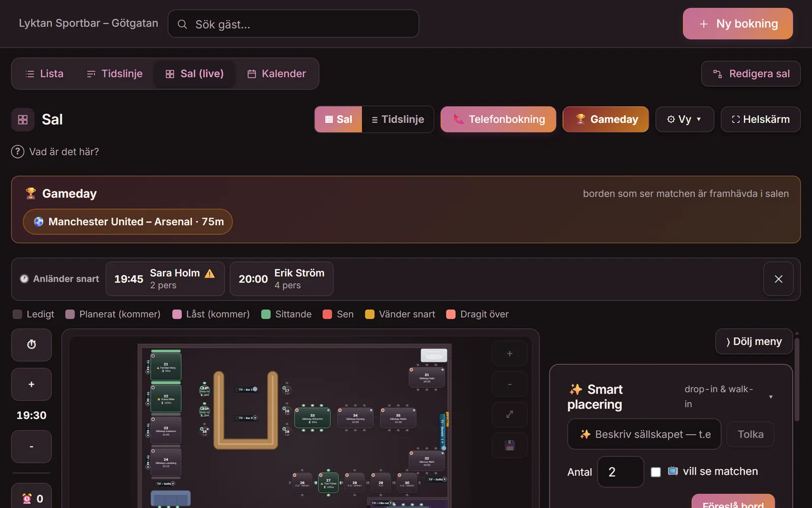Click the Redigera sal button

[x=751, y=74]
